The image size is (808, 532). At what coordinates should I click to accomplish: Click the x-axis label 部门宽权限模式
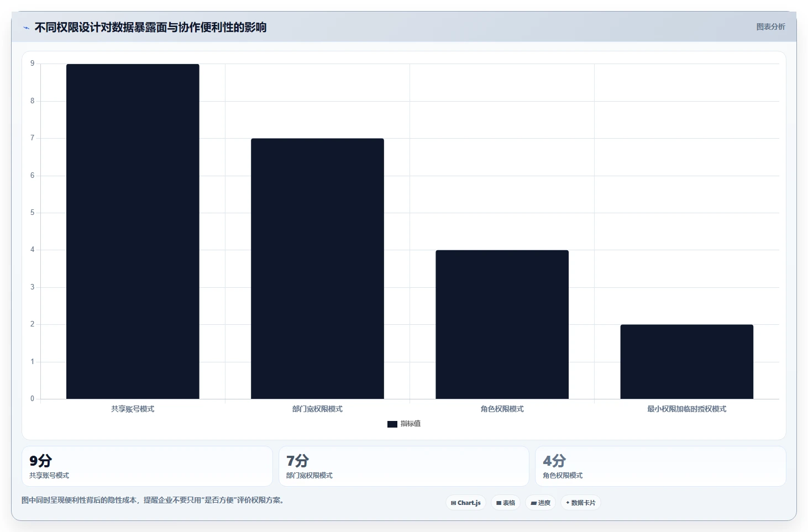click(317, 409)
